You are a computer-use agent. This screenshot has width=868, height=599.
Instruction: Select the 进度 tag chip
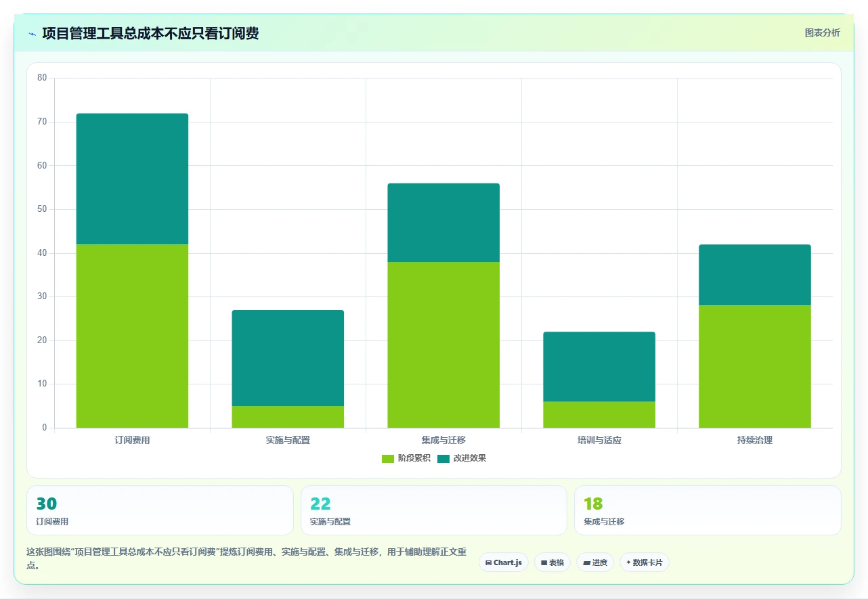coord(595,562)
